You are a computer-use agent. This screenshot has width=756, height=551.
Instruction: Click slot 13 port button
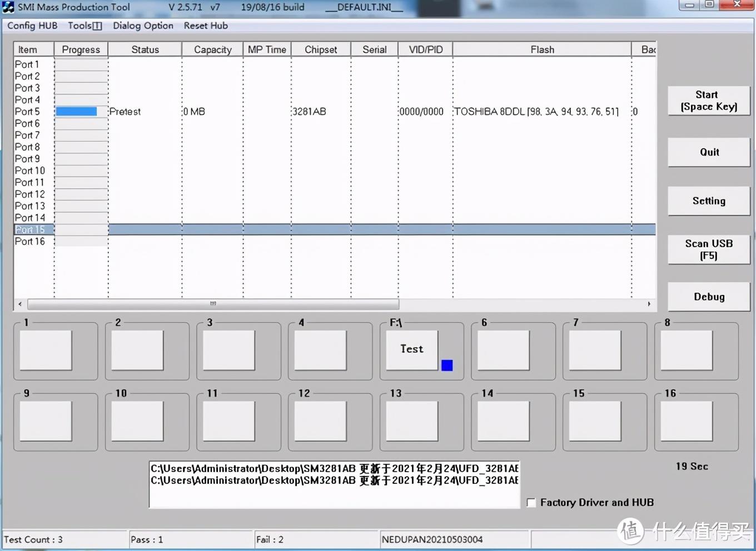[x=412, y=421]
